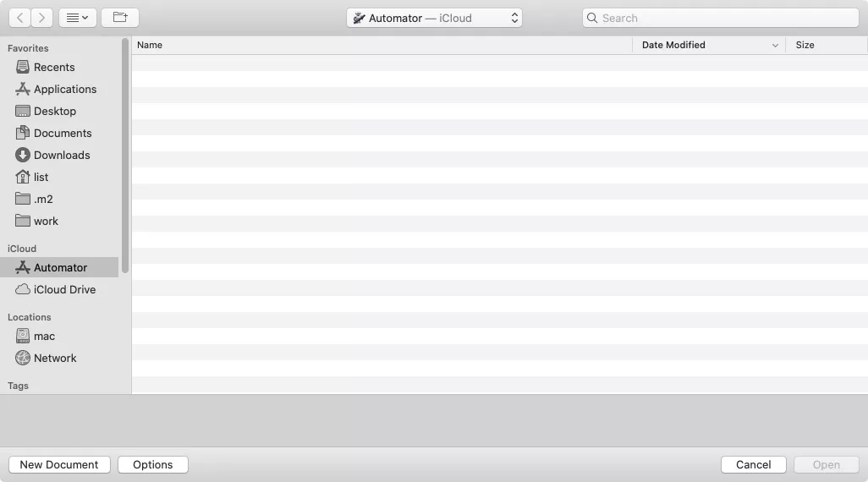This screenshot has width=868, height=482.
Task: Click the iCloud section heading
Action: pyautogui.click(x=22, y=249)
